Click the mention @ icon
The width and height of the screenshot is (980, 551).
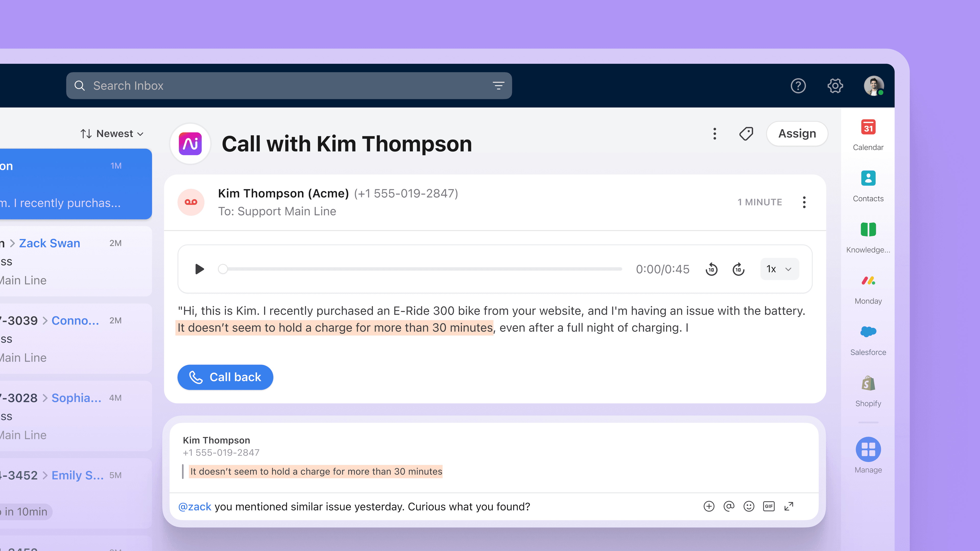[x=729, y=506]
